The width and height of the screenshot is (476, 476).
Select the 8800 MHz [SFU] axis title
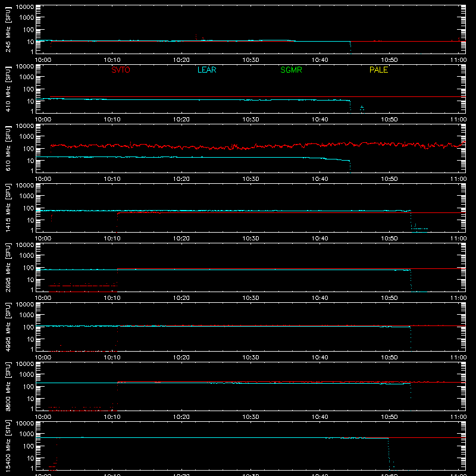[8, 387]
